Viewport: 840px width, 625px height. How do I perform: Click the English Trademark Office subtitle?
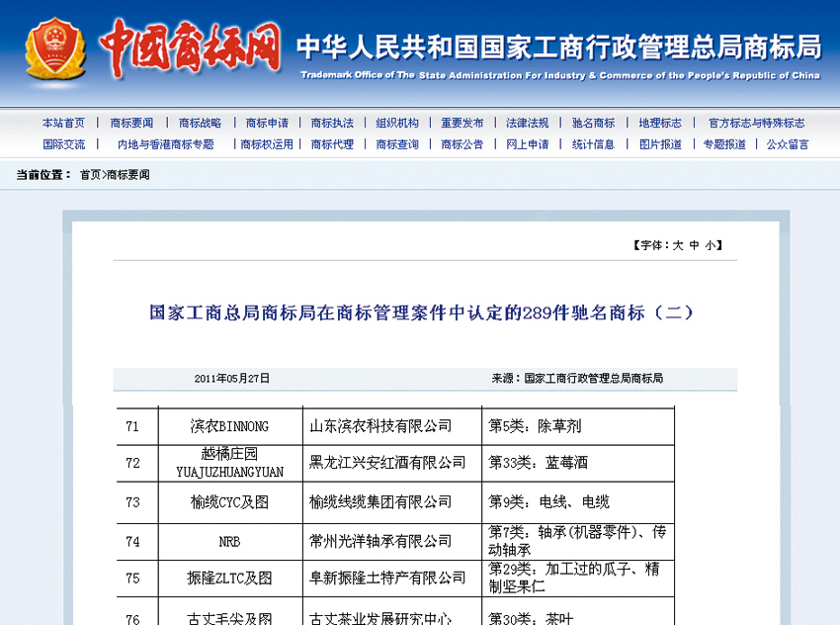560,75
